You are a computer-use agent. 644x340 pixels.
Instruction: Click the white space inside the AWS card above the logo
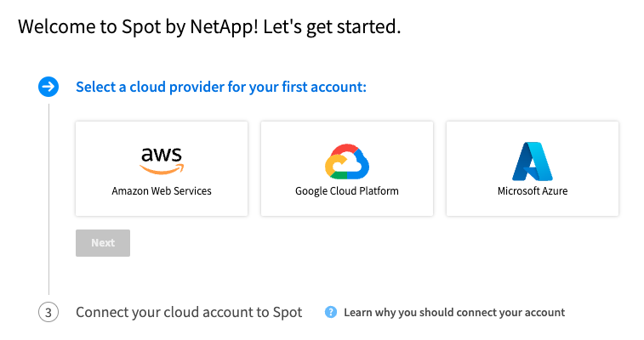point(162,133)
